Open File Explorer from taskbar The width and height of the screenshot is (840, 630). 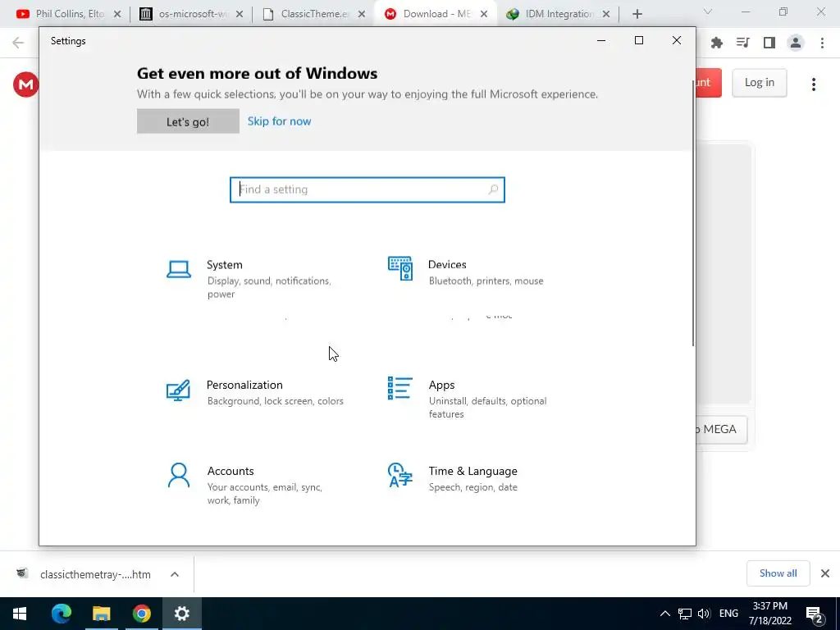point(101,614)
